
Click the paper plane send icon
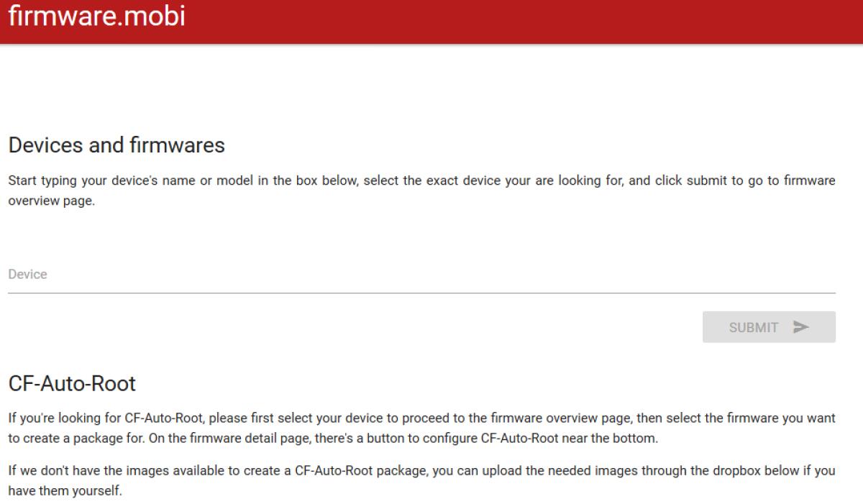(800, 327)
